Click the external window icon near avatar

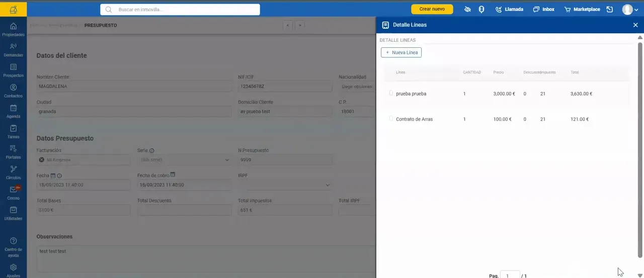pyautogui.click(x=610, y=9)
